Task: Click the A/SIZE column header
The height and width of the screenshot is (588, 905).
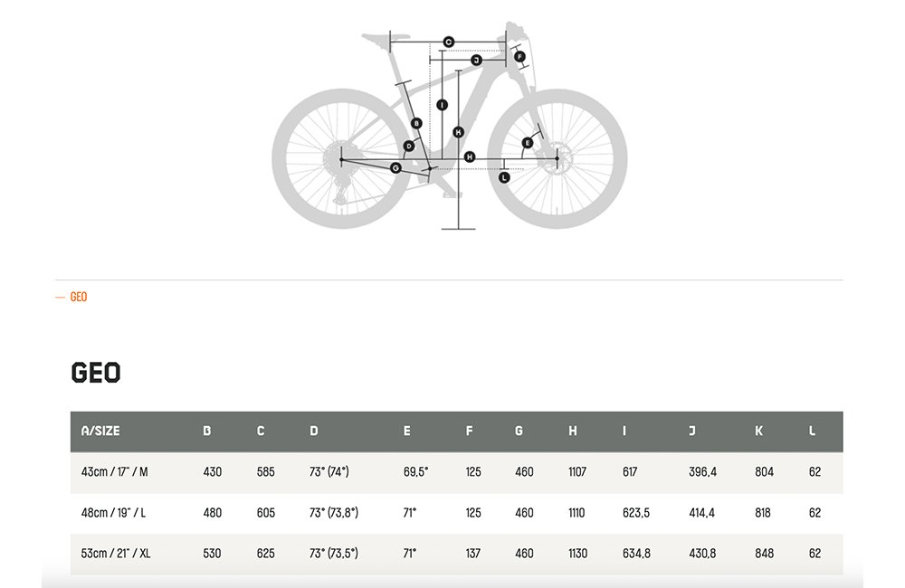Action: pyautogui.click(x=100, y=431)
